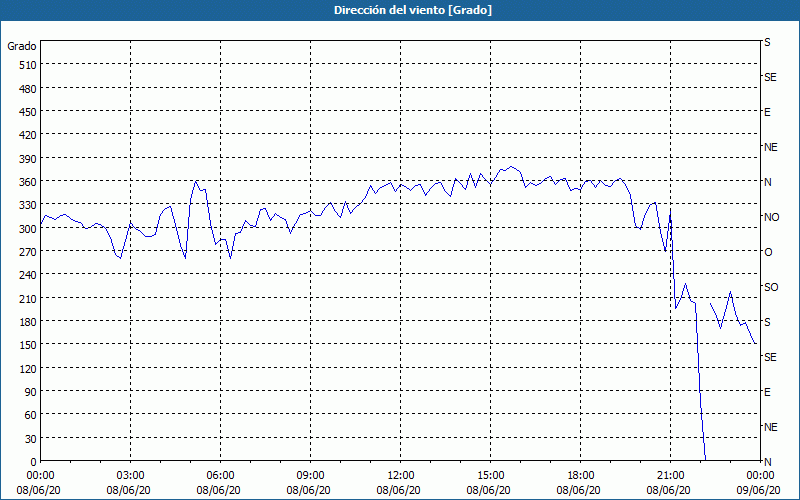Screen dimensions: 800x500
Task: Click the "NO" compass direction label
Action: [x=771, y=217]
